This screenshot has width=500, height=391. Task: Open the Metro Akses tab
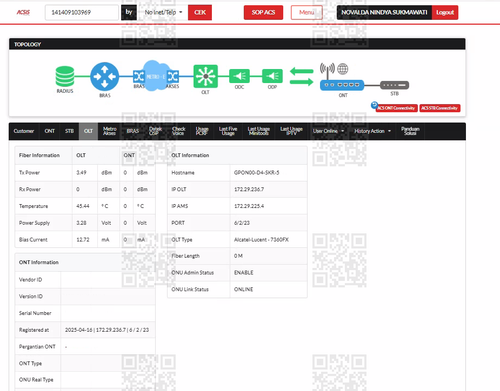click(110, 131)
